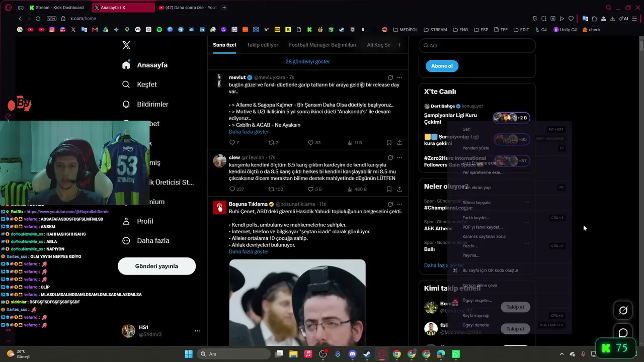Open more options for AEK Athens trend
Viewport: 644px width, 362px height.
point(527,222)
